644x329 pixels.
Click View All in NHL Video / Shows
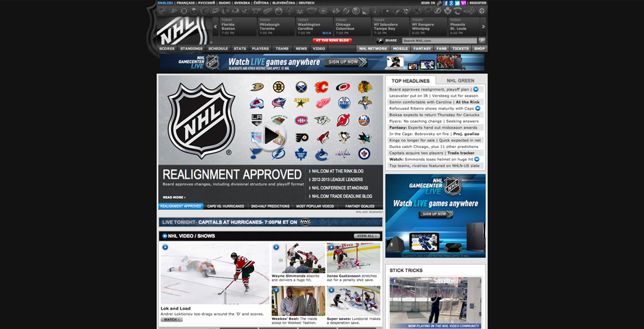pos(367,236)
